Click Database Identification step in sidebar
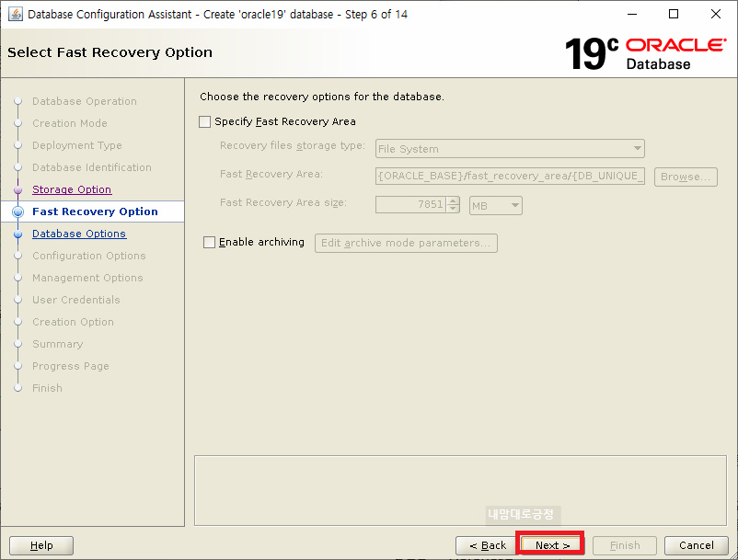This screenshot has width=738, height=560. [x=92, y=167]
